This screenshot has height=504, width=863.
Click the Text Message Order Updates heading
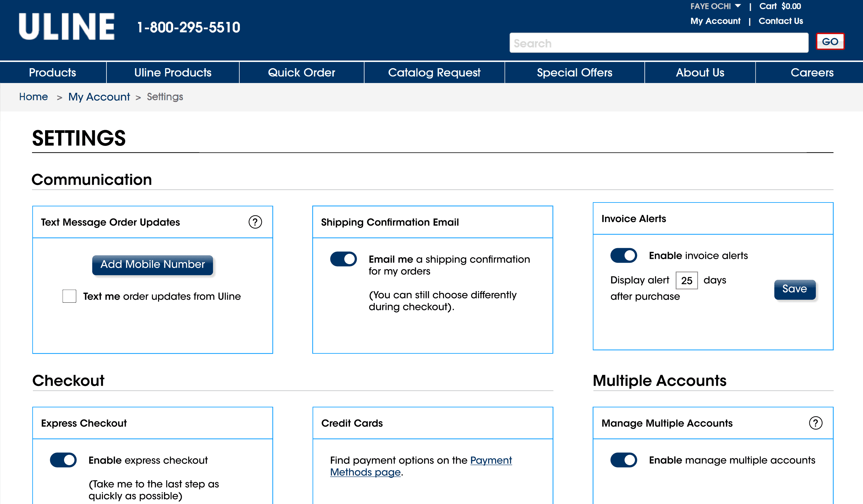coord(110,222)
